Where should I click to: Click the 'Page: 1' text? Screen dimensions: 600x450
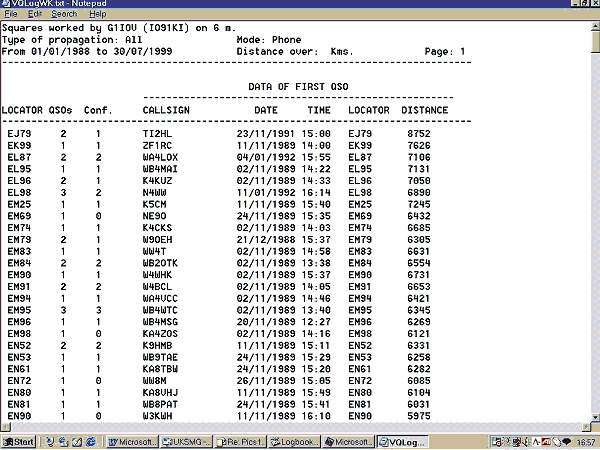pos(445,51)
